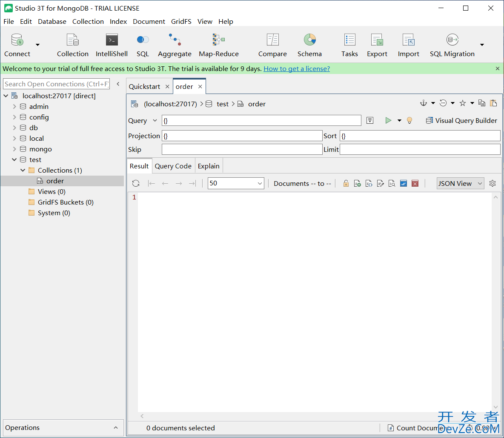Run the query with the green play button
Image resolution: width=504 pixels, height=438 pixels.
pyautogui.click(x=388, y=120)
